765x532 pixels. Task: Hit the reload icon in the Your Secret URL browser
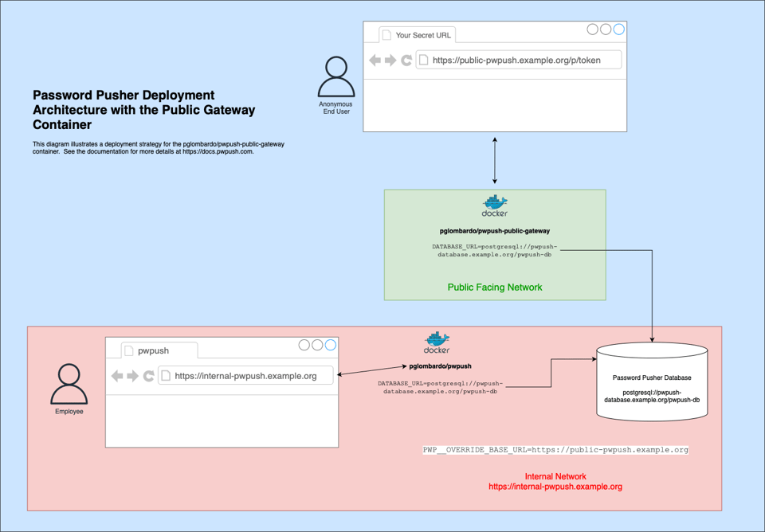click(406, 61)
